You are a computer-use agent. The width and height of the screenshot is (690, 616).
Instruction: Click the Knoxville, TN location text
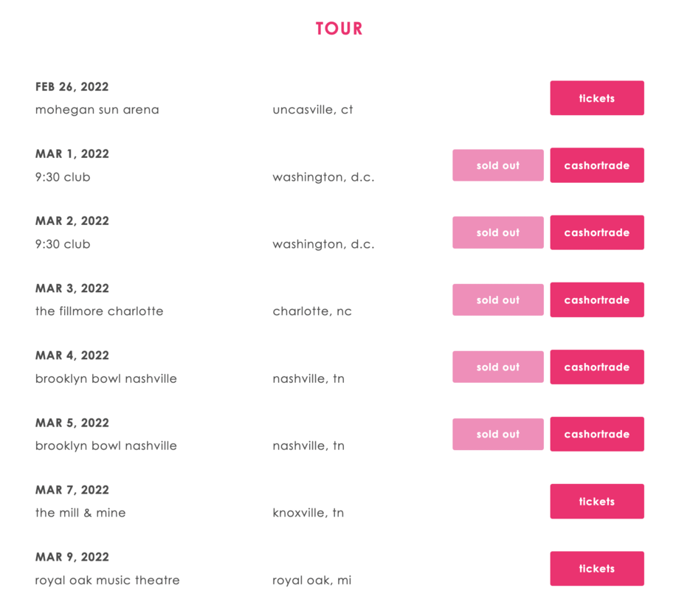(x=308, y=513)
